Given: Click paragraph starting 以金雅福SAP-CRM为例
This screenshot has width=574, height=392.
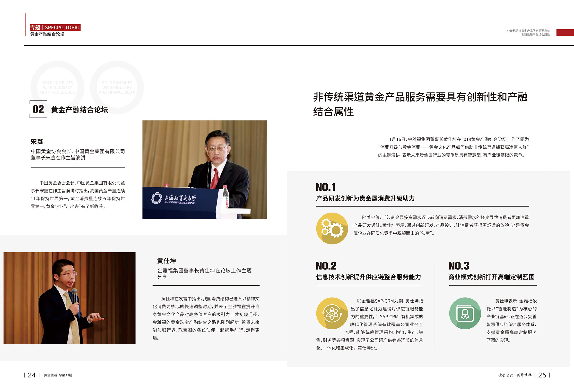Looking at the screenshot, I should [x=370, y=325].
